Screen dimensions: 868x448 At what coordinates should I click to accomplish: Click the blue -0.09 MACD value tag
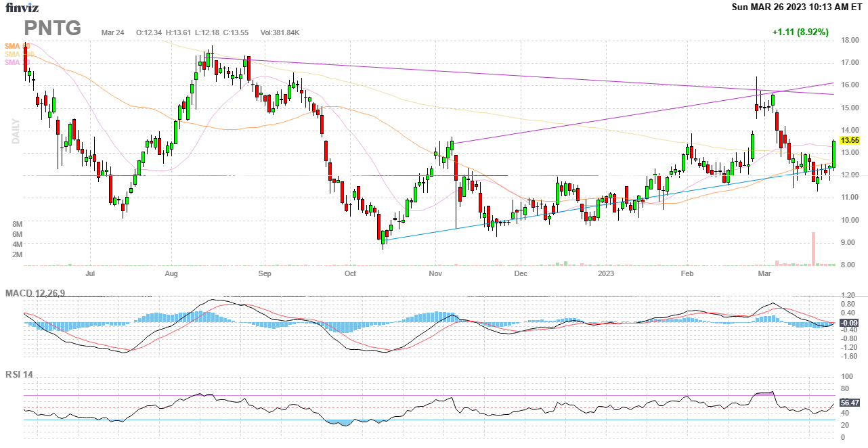pyautogui.click(x=848, y=323)
